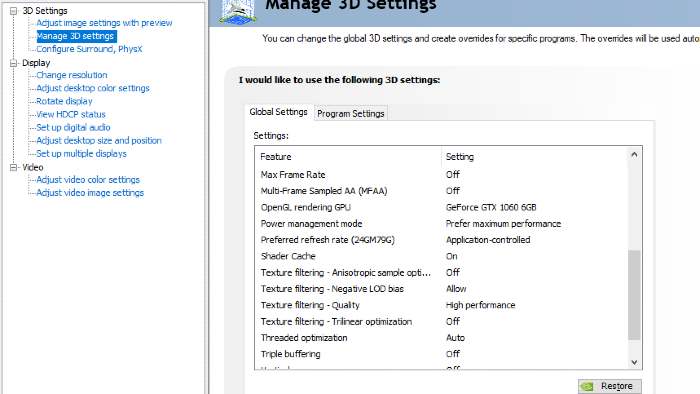
Task: Switch to the Global Settings tab
Action: click(278, 112)
